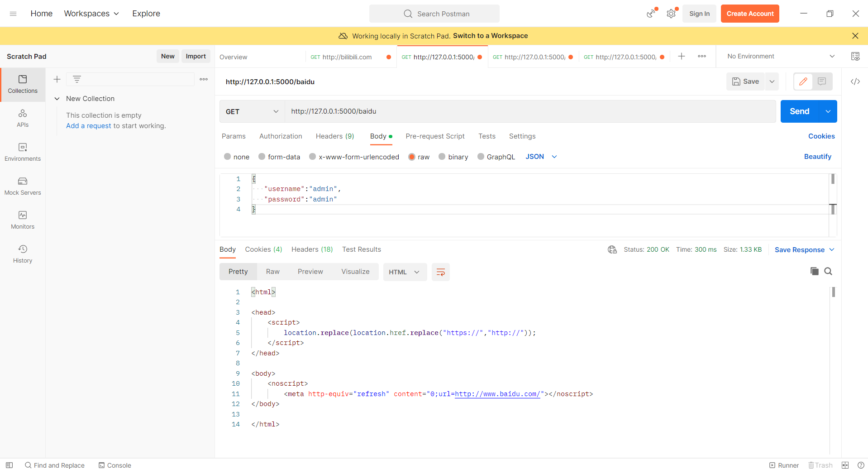Image resolution: width=868 pixels, height=469 pixels.
Task: Click the Sign In button
Action: click(699, 14)
